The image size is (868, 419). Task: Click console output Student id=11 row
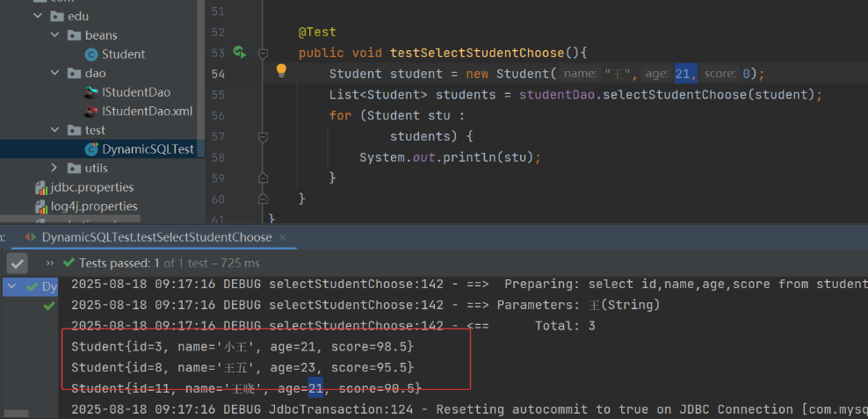pos(246,388)
